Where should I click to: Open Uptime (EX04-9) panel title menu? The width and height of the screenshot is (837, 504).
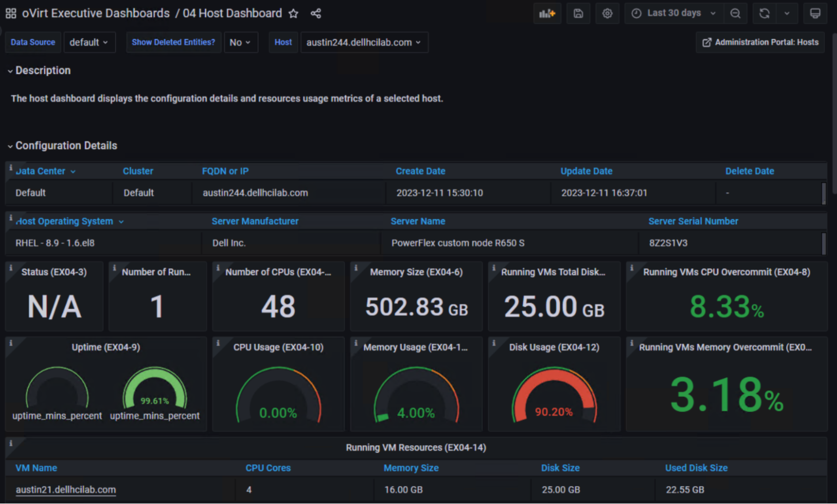[x=106, y=348]
